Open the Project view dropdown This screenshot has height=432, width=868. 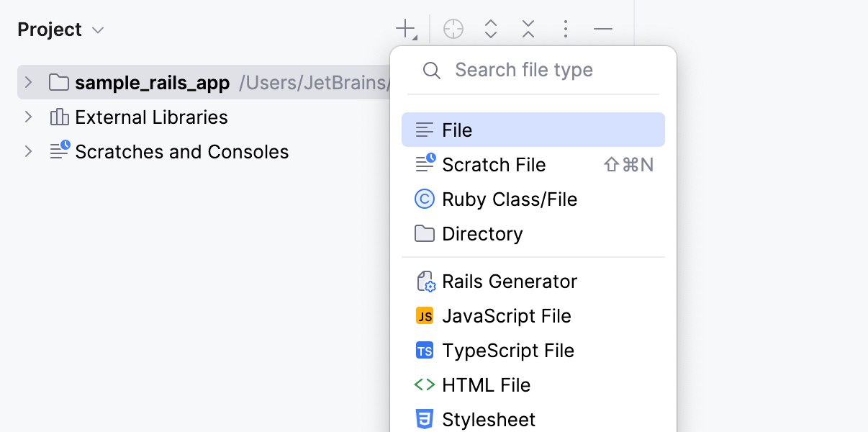point(97,30)
